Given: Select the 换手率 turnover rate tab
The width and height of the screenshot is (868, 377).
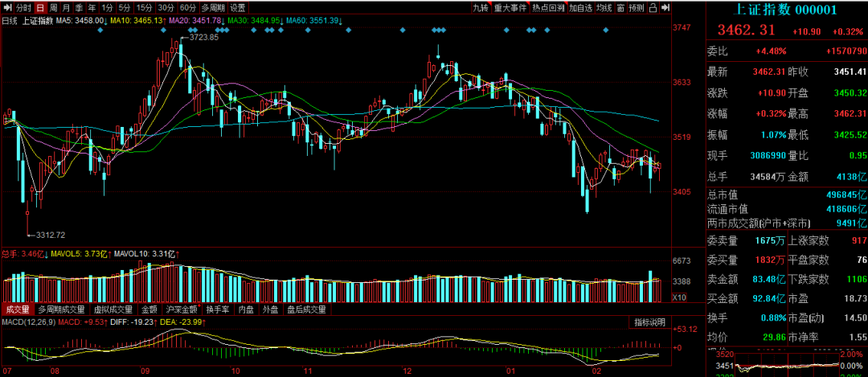Looking at the screenshot, I should tap(218, 309).
